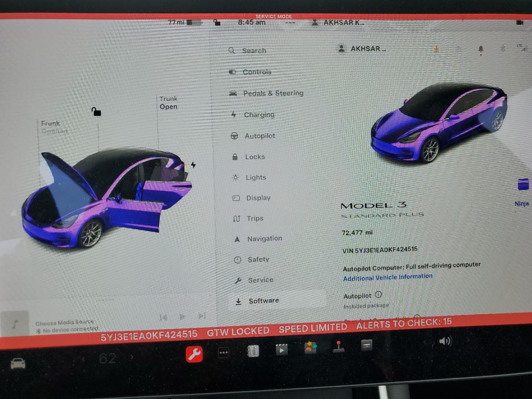This screenshot has width=532, height=399.
Task: Select the Software menu item
Action: [x=278, y=300]
